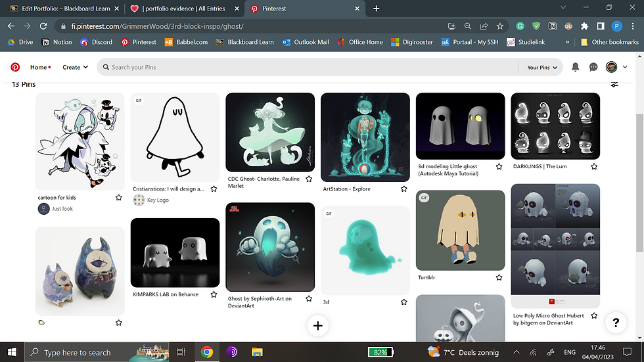Viewport: 644px width, 362px height.
Task: Open the profile avatar in Pinterest header
Action: 612,67
